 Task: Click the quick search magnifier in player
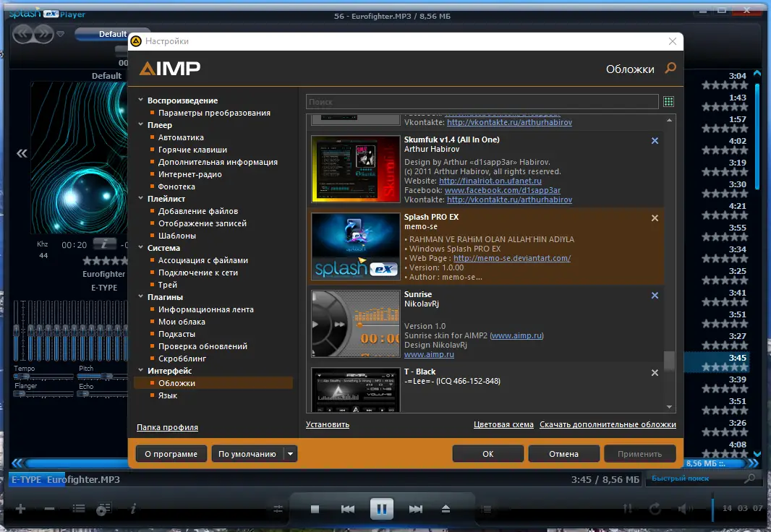coord(750,478)
